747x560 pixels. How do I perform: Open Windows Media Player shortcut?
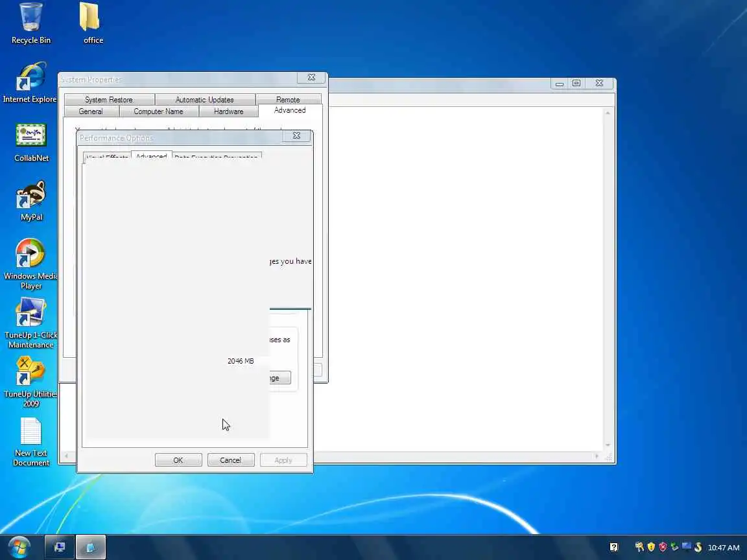30,264
